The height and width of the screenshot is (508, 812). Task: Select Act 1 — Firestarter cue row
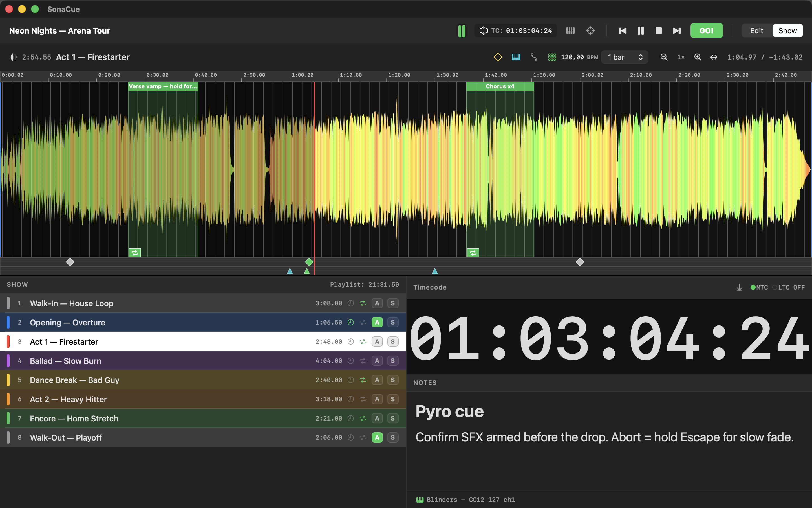pos(203,341)
